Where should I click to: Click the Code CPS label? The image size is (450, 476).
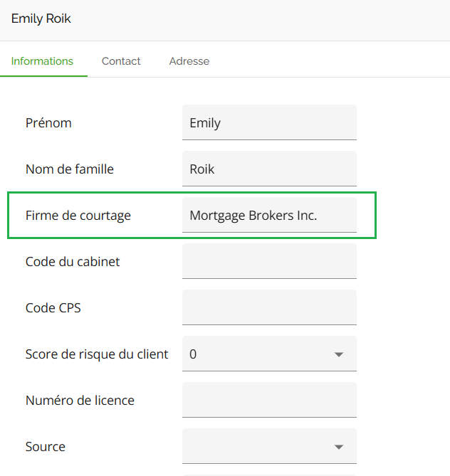tap(51, 308)
